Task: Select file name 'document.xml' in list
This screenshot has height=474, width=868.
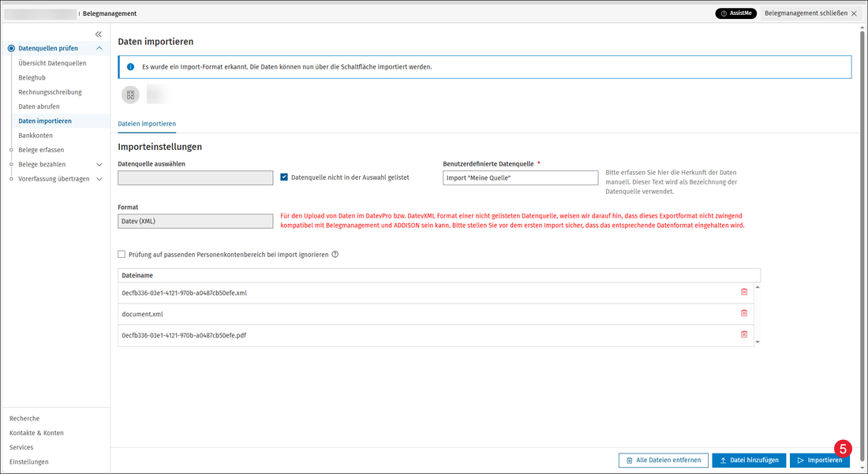Action: [142, 314]
